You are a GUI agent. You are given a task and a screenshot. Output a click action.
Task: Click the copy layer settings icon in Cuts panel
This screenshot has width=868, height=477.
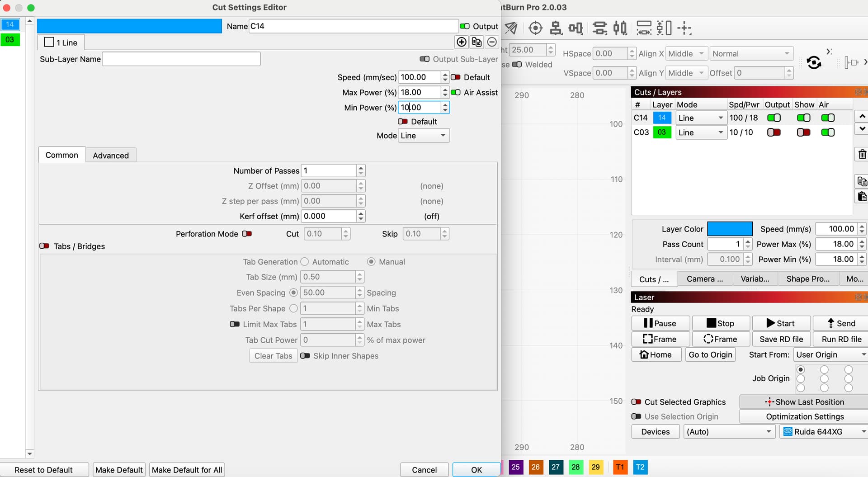(x=862, y=182)
